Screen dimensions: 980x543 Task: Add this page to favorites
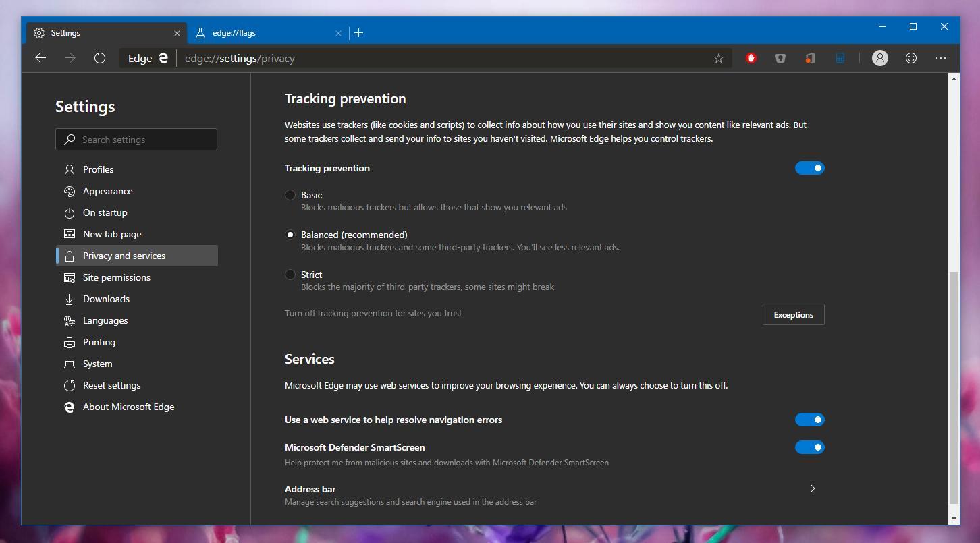(718, 58)
